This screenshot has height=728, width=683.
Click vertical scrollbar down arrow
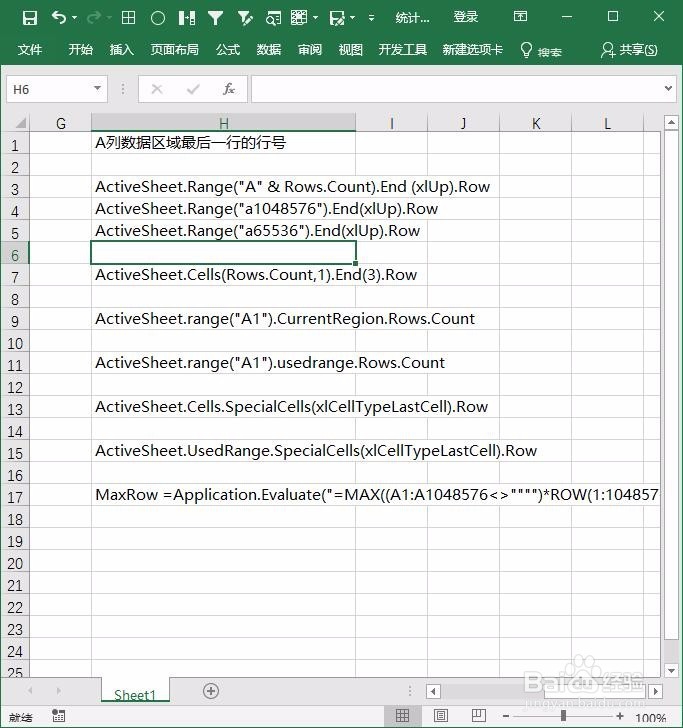671,670
